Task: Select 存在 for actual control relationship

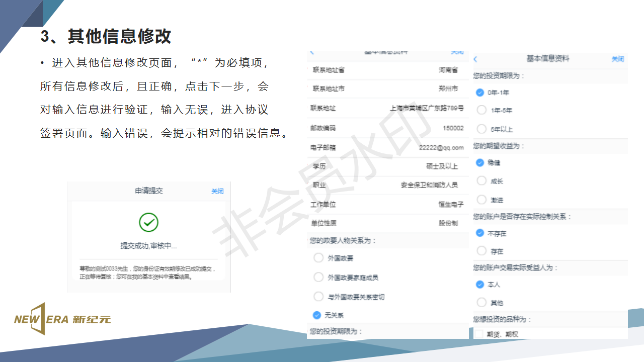Action: (x=481, y=251)
